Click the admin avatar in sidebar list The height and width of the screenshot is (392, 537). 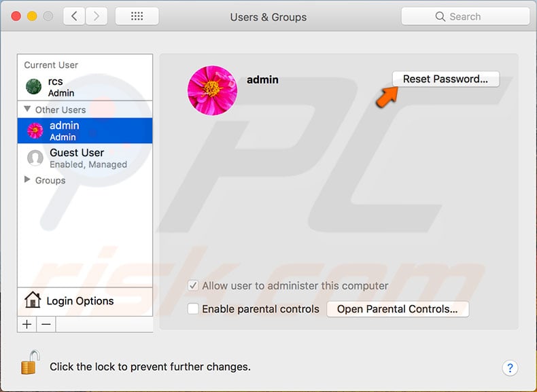point(35,130)
